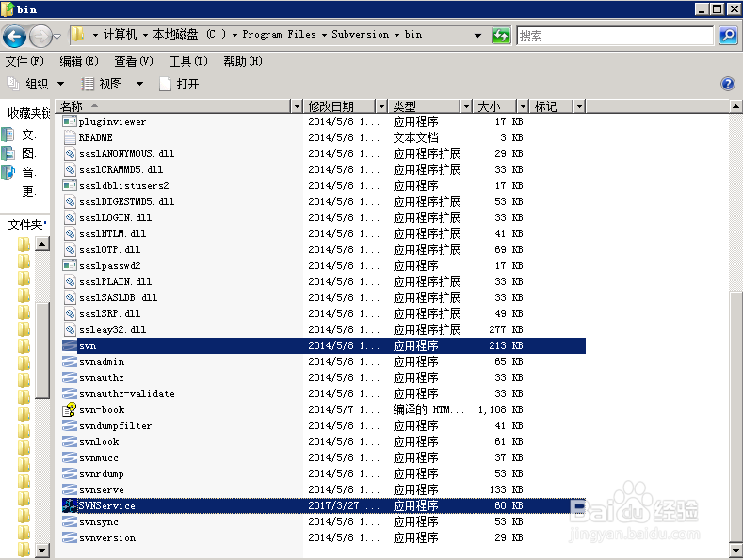Image resolution: width=743 pixels, height=560 pixels.
Task: Sort by the 名称 column header
Action: [x=173, y=106]
